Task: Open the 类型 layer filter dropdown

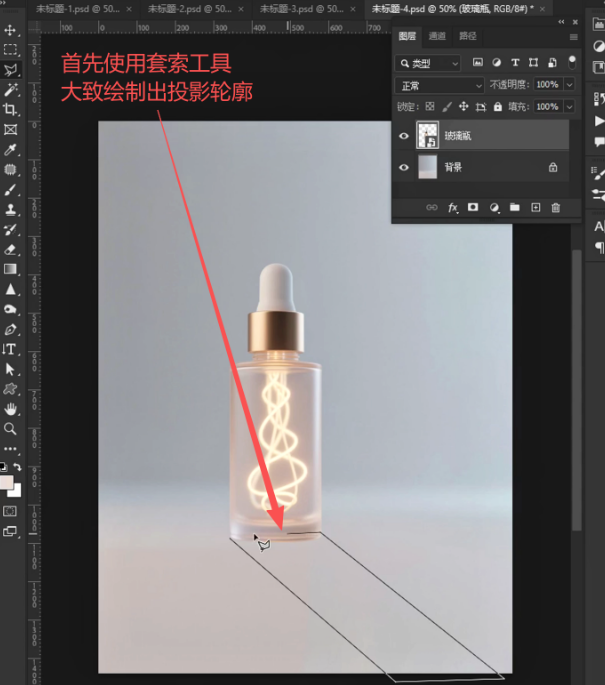Action: pos(428,63)
